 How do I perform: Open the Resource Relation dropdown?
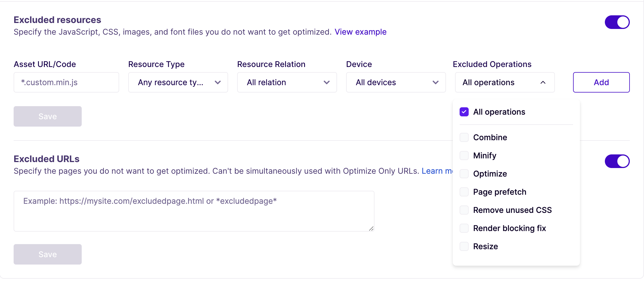tap(287, 82)
